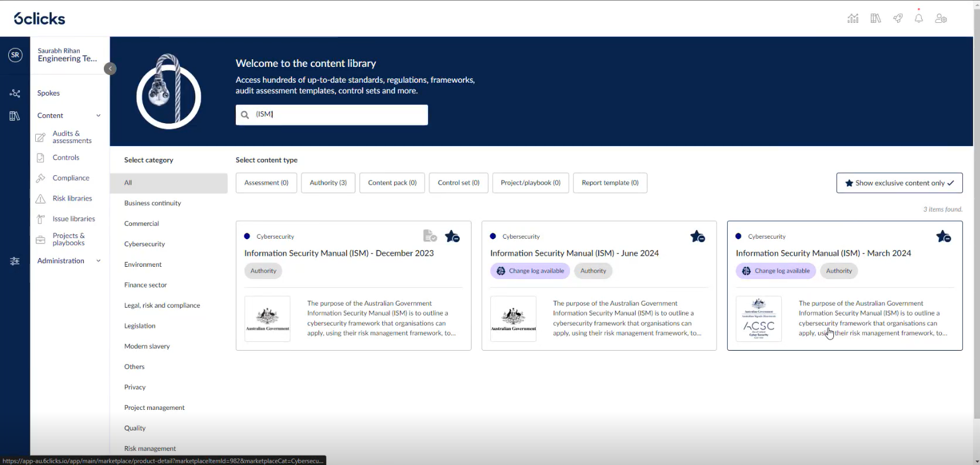Remove favorite star on ISM June 2024
Viewport: 980px width, 465px height.
[x=697, y=236]
